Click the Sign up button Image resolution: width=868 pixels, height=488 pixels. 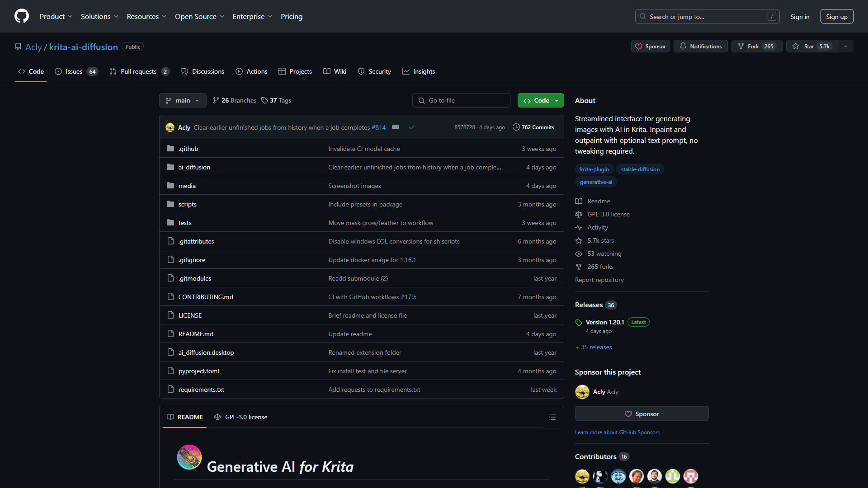836,17
